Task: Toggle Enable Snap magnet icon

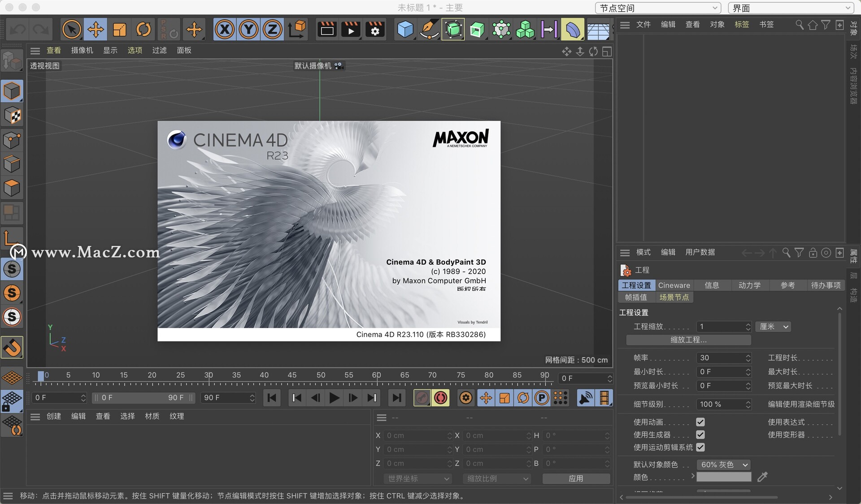Action: (12, 347)
